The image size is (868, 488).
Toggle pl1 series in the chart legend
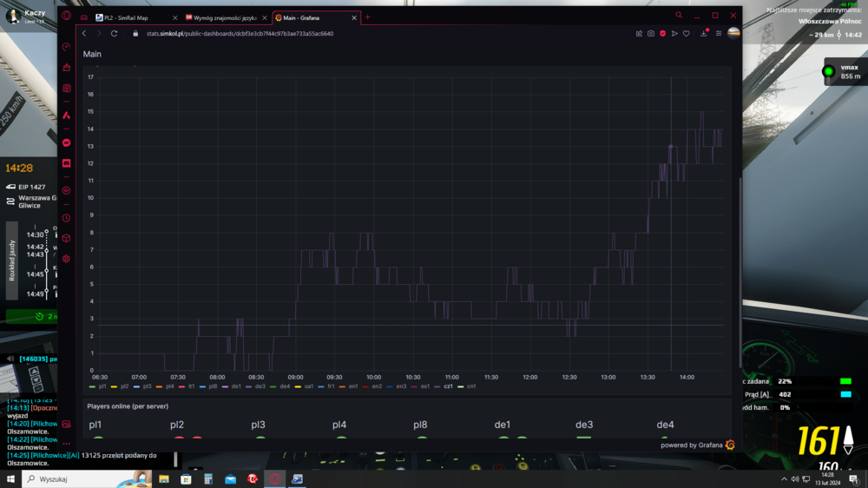tap(99, 386)
